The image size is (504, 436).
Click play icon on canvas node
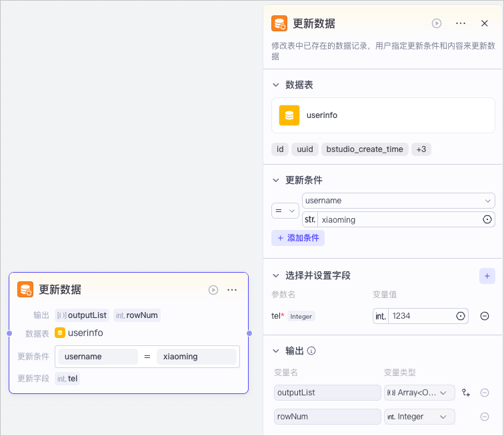click(213, 290)
